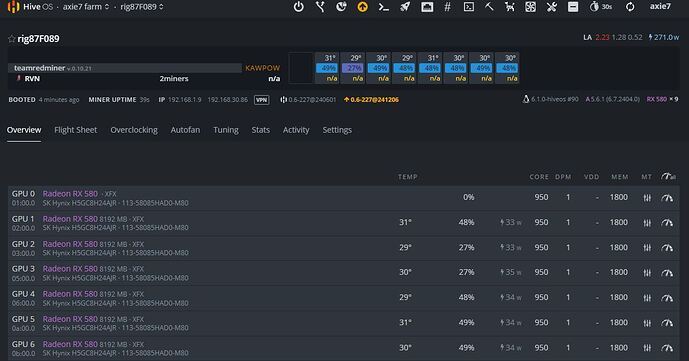Click the RVN coin label
The height and width of the screenshot is (361, 689).
pyautogui.click(x=32, y=79)
